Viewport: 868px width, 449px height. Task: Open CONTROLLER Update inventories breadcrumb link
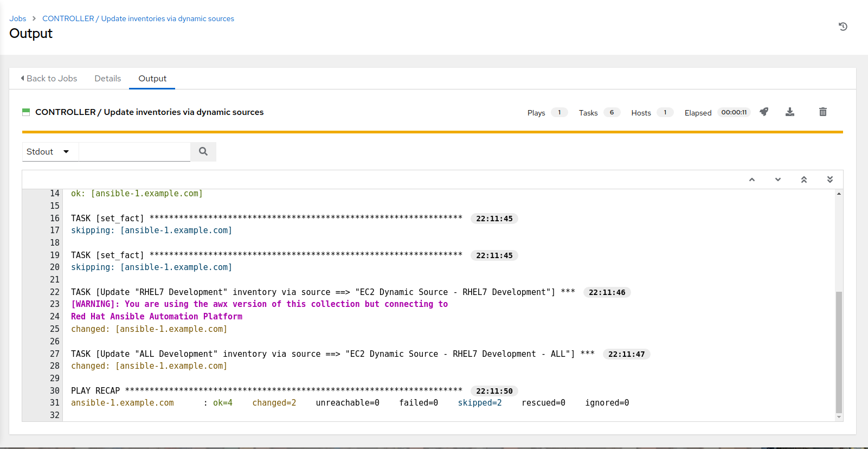coord(138,18)
